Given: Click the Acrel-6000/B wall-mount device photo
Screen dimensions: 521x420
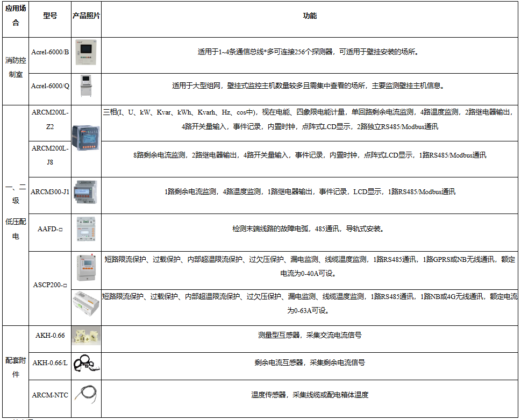Looking at the screenshot, I should pyautogui.click(x=86, y=53).
